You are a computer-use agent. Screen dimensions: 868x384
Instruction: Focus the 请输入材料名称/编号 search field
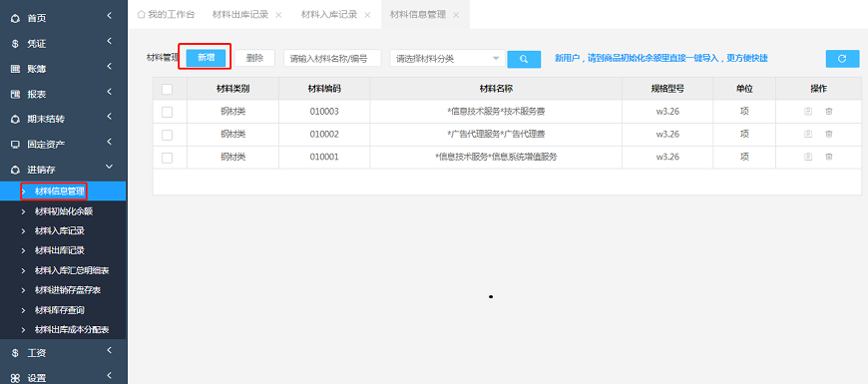click(x=332, y=58)
